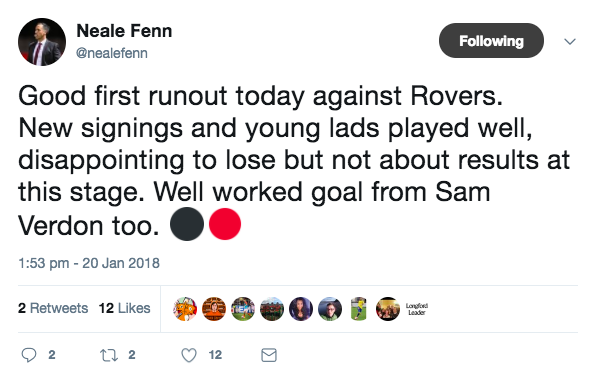
Task: Open the Longford Leader liker avatar
Action: coord(417,309)
